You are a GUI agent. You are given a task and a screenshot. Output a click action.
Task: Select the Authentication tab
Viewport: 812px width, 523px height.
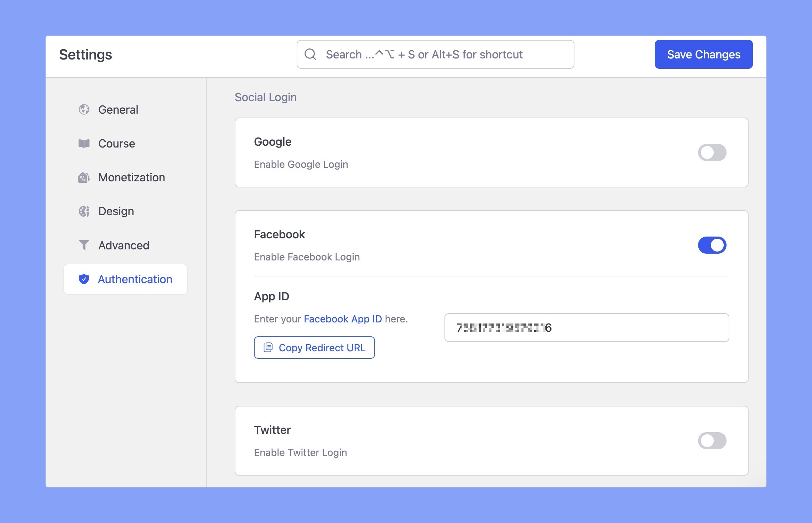click(125, 279)
